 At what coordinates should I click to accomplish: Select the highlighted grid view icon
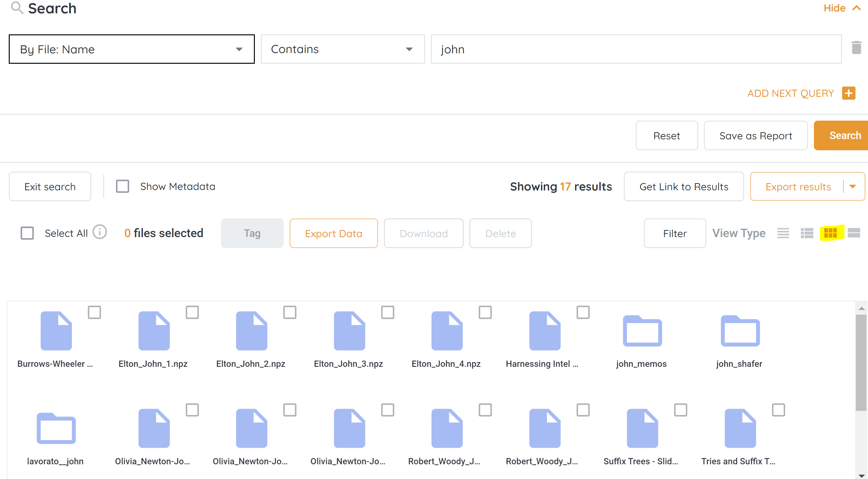pyautogui.click(x=830, y=233)
